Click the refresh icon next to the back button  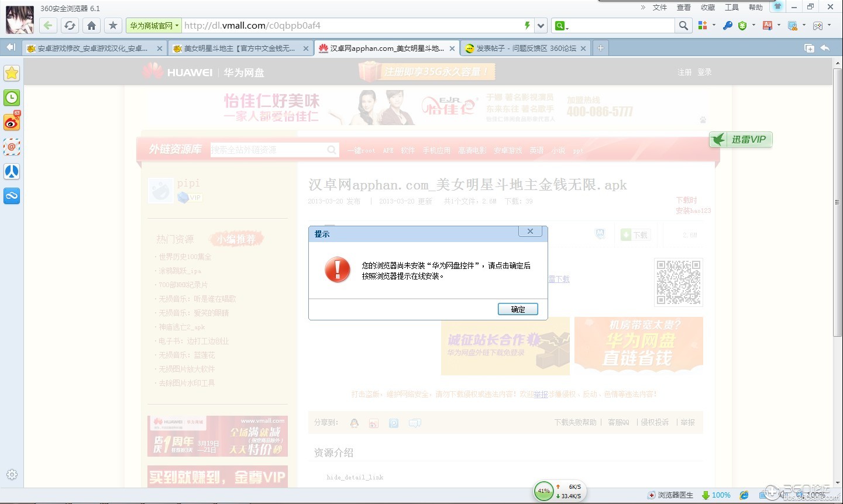70,26
